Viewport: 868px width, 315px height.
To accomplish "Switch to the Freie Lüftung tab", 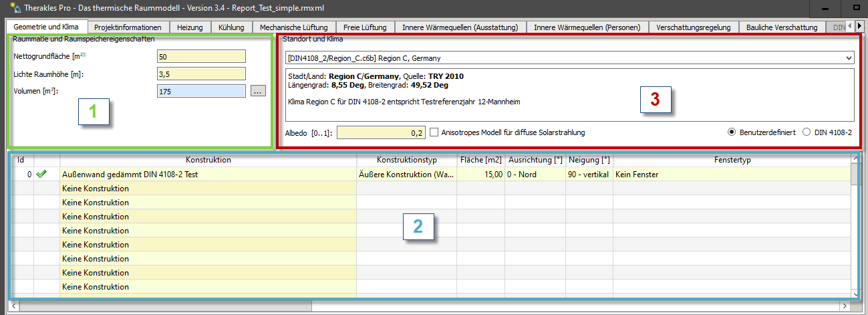I will [365, 27].
